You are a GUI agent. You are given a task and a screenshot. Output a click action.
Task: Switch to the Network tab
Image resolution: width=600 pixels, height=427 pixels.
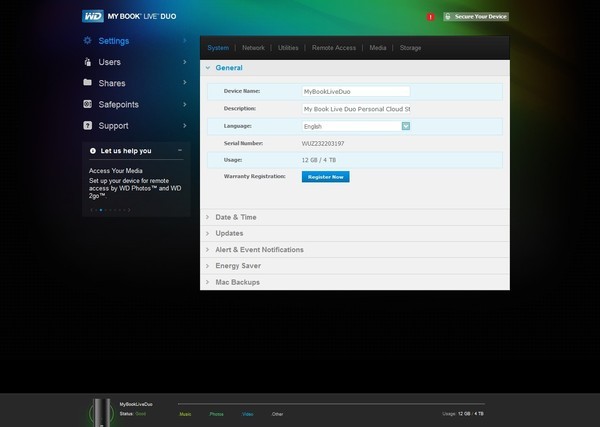click(253, 47)
